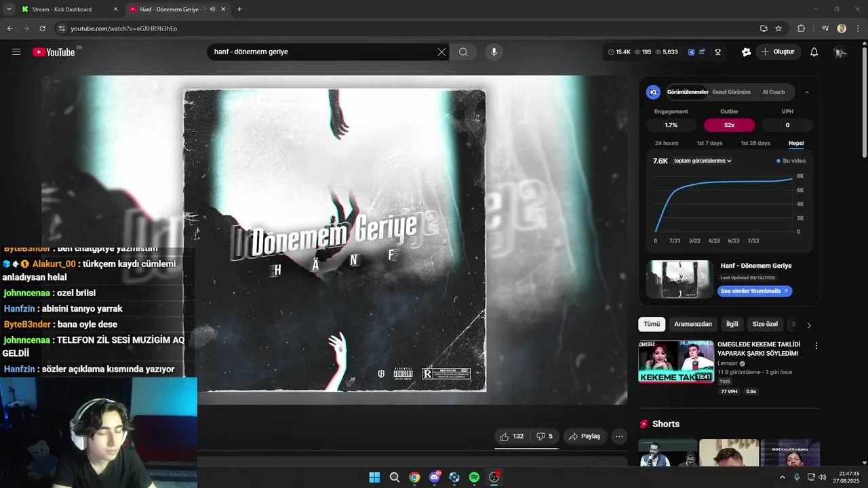Like the video with thumbs up 132

pyautogui.click(x=512, y=436)
